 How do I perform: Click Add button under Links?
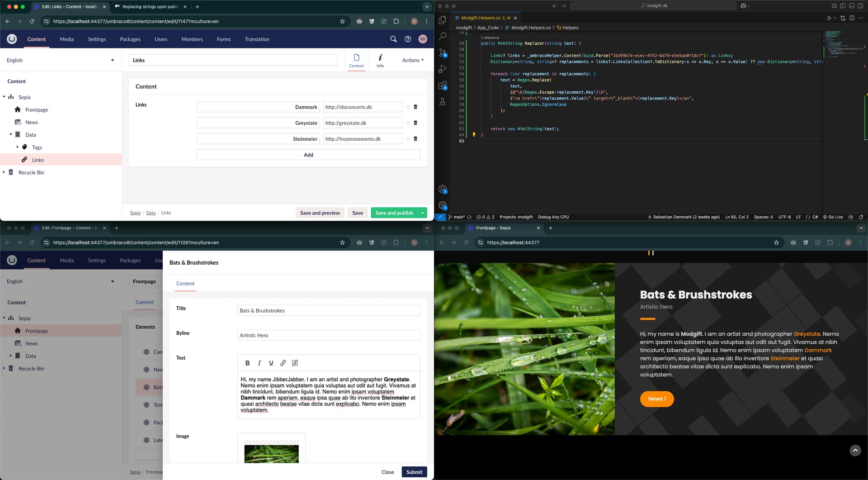tap(308, 155)
